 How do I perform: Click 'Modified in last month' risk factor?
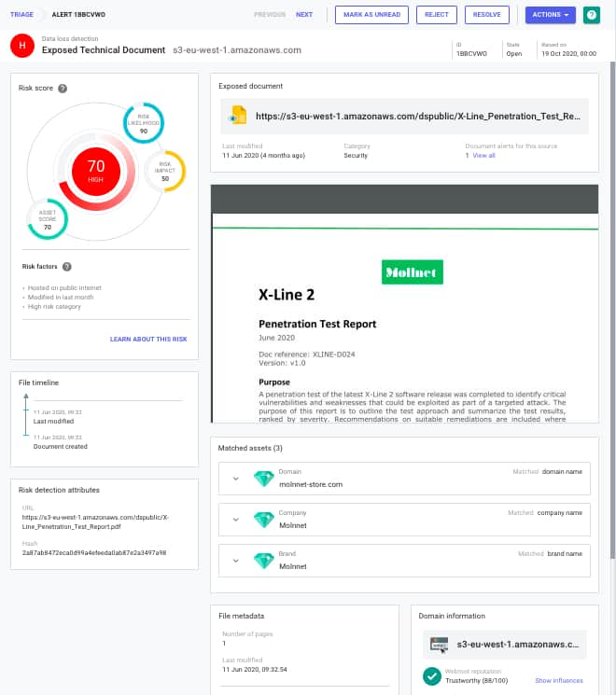(61, 298)
